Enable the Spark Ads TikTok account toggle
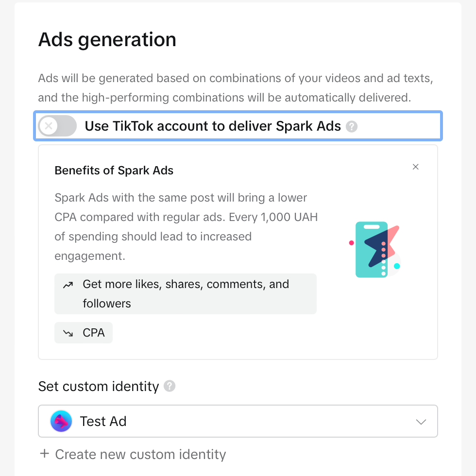 57,126
